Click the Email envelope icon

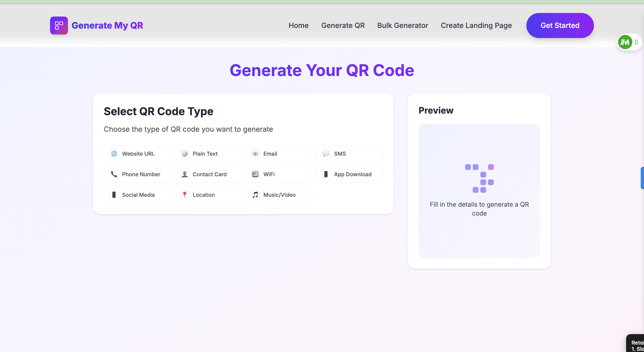(x=255, y=154)
